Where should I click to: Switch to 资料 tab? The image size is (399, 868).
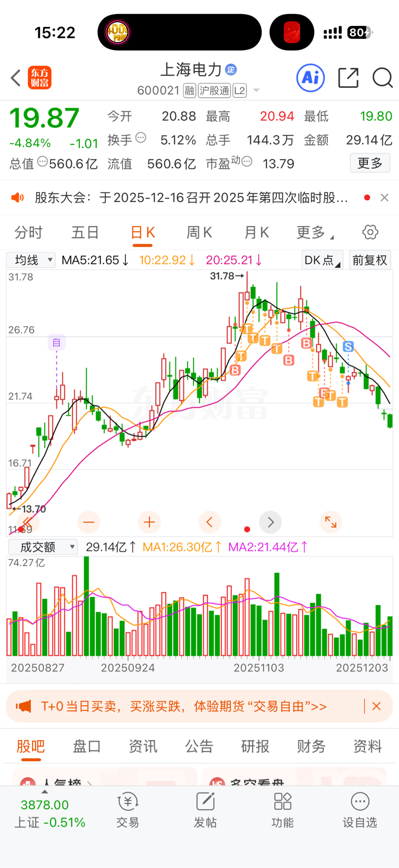(367, 746)
